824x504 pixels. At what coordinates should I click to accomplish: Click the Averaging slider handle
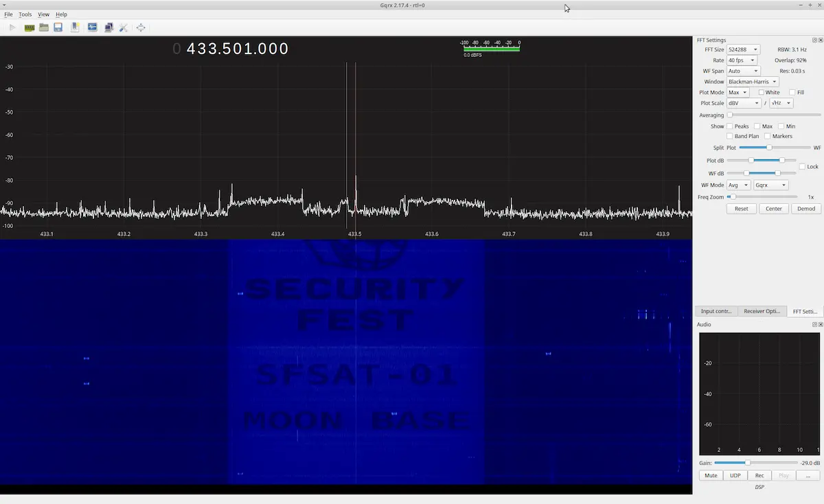point(729,115)
